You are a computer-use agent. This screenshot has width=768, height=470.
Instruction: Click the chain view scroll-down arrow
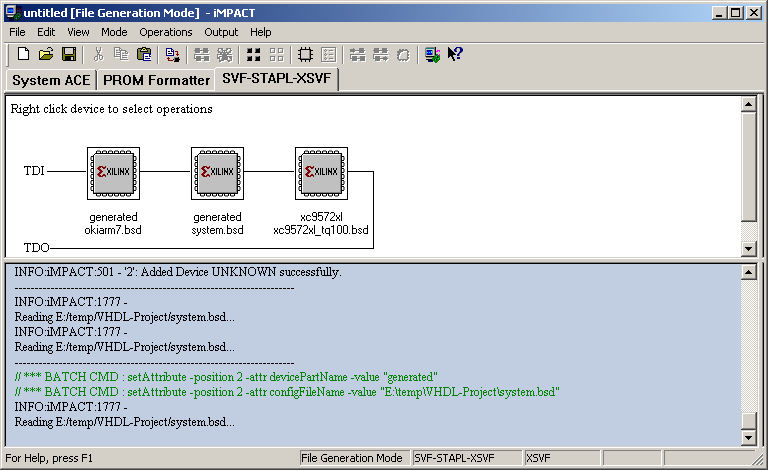(x=748, y=248)
